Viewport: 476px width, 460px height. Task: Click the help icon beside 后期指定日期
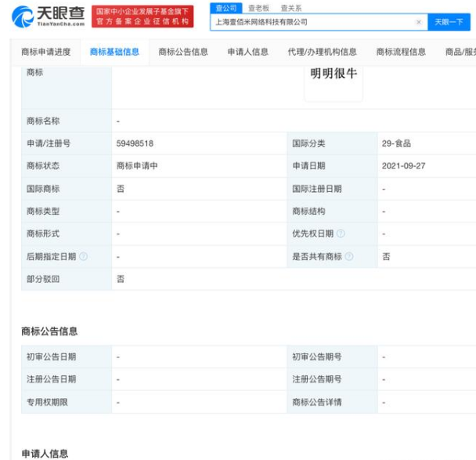pyautogui.click(x=84, y=256)
